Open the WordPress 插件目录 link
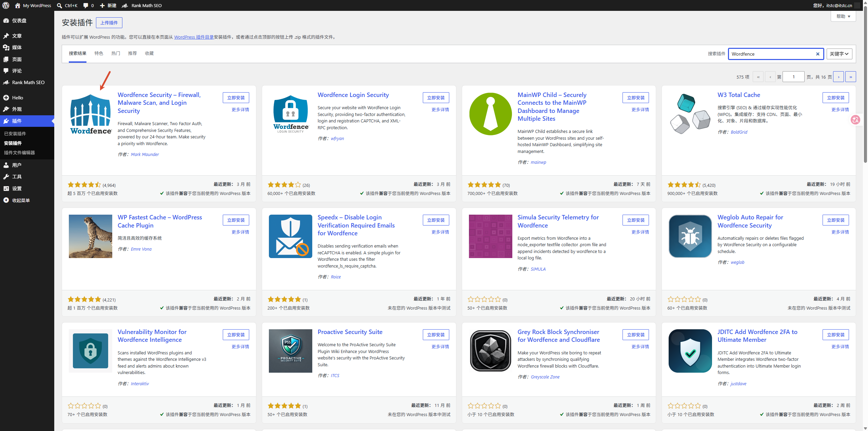868x431 pixels. (x=194, y=37)
